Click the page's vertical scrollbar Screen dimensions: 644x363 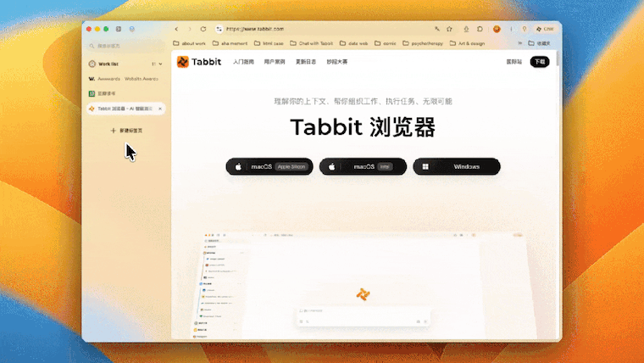pos(558,59)
